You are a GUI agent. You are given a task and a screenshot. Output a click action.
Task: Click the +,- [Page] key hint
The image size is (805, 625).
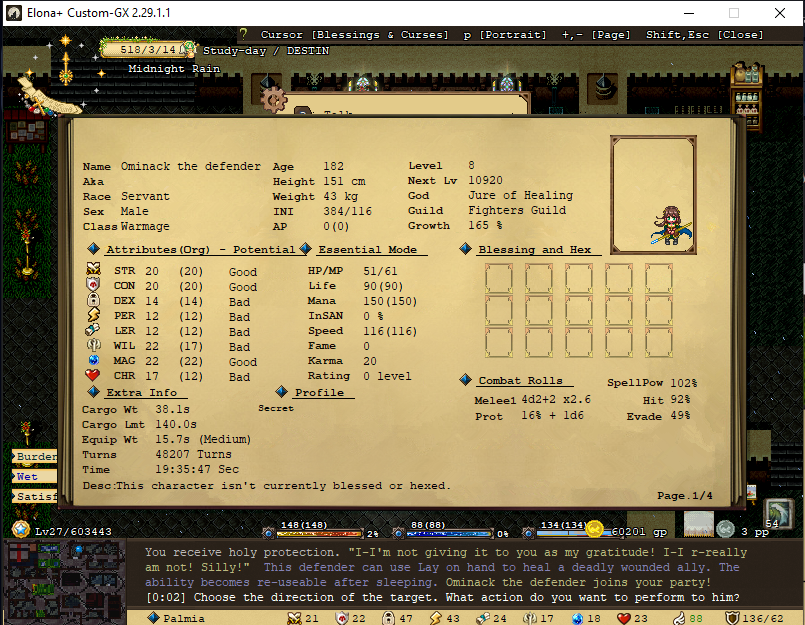(x=596, y=34)
